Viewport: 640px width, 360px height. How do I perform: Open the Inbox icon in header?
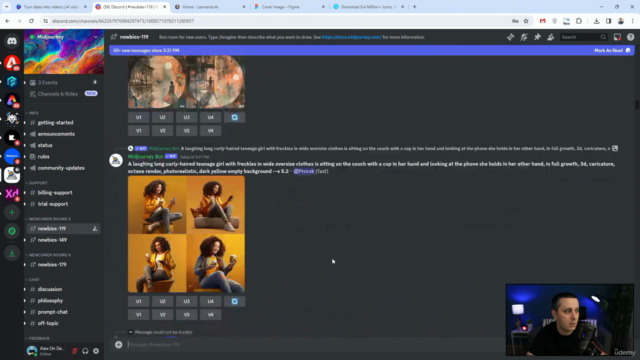click(617, 37)
